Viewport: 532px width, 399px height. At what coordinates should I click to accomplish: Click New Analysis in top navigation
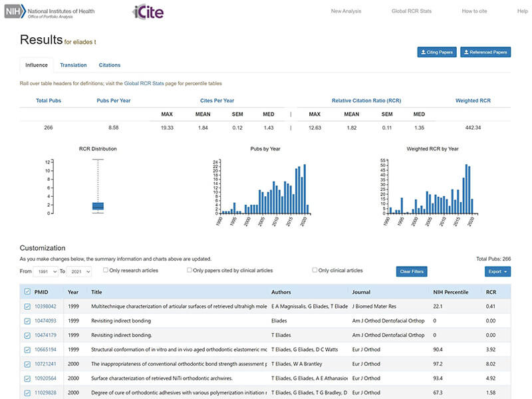tap(346, 11)
